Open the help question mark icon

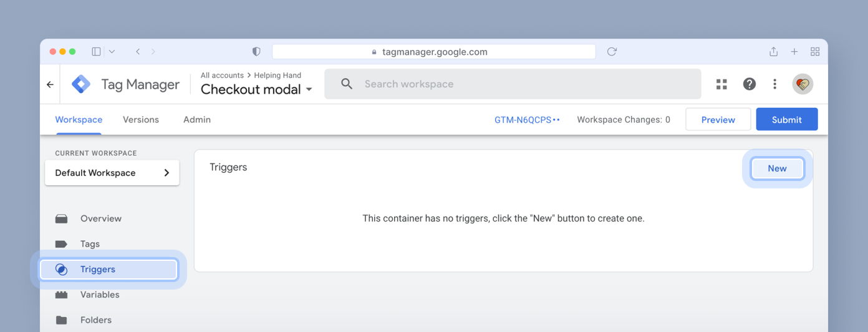click(x=750, y=84)
